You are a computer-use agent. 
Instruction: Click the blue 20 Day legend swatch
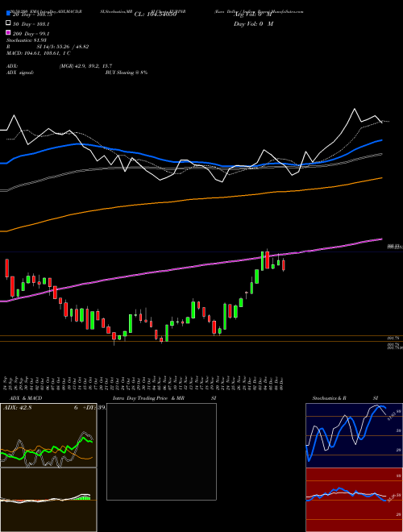tap(9, 14)
